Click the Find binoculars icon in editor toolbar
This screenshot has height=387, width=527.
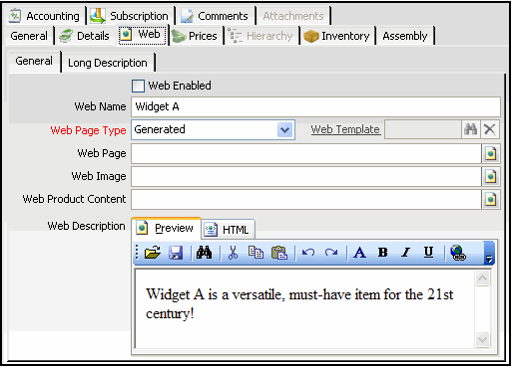pos(204,252)
